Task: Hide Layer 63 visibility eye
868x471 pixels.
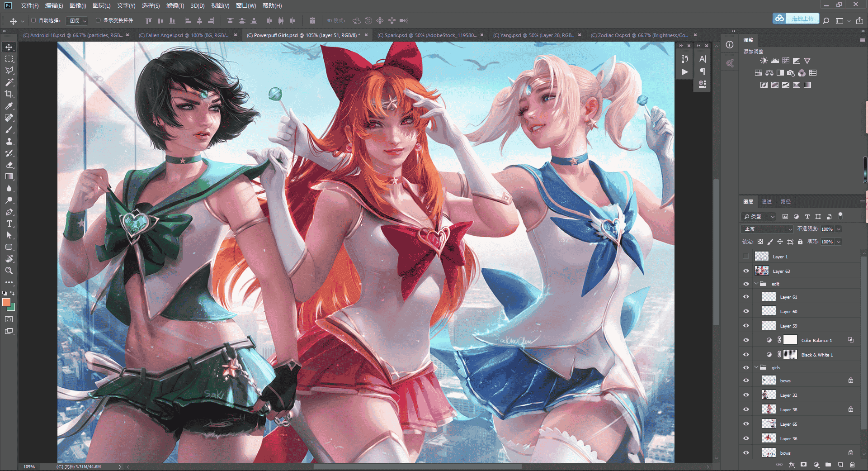Action: (746, 271)
